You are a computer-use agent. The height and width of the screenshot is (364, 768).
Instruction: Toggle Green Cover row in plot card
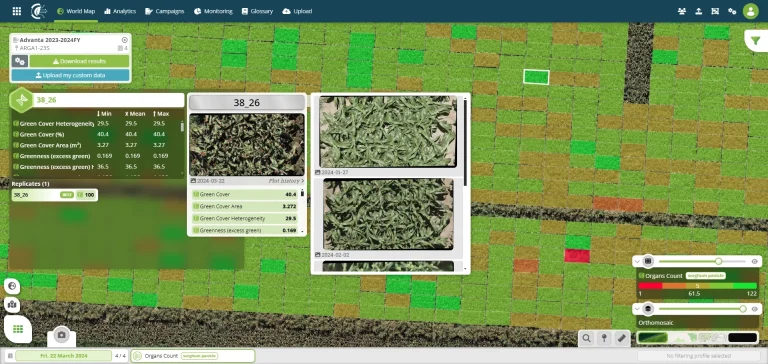point(196,194)
